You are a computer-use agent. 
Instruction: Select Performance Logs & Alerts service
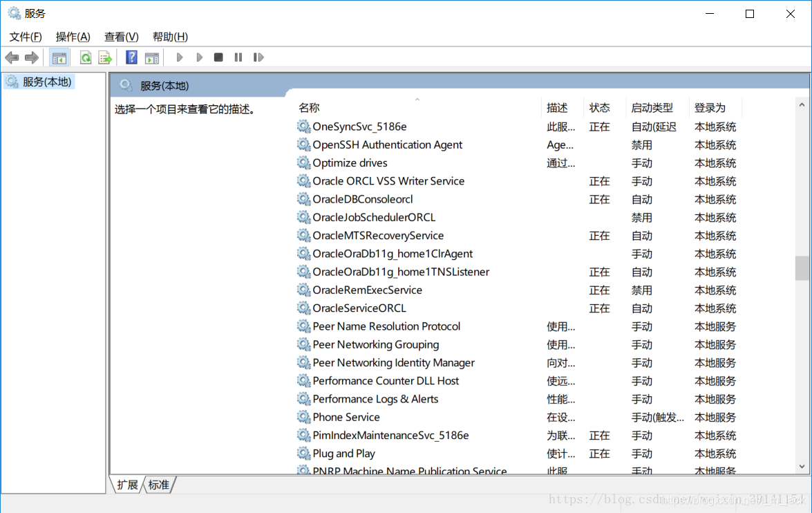(x=375, y=398)
